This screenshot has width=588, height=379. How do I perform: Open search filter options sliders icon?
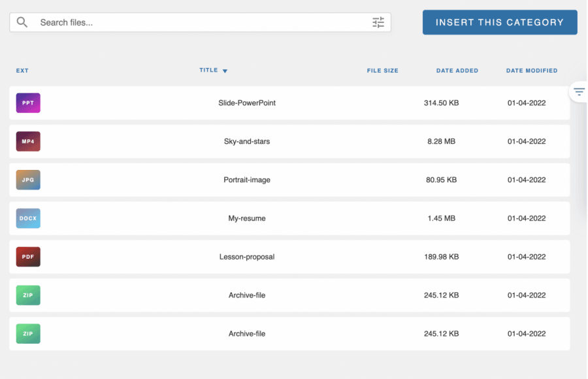pos(378,22)
